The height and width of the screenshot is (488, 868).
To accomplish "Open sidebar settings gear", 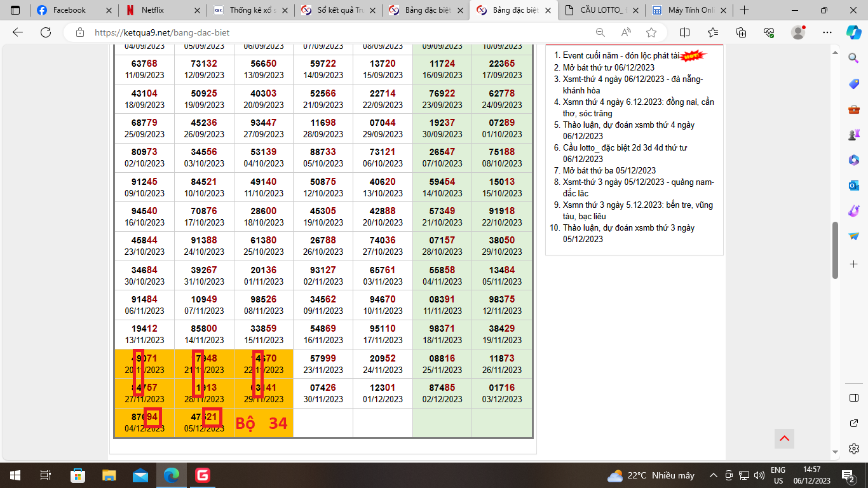I will coord(853,449).
